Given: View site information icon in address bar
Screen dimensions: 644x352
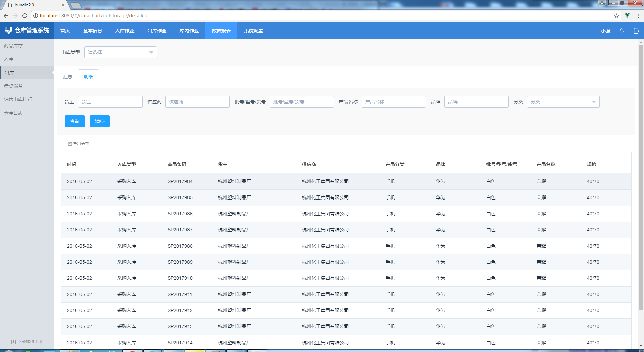Looking at the screenshot, I should 36,16.
